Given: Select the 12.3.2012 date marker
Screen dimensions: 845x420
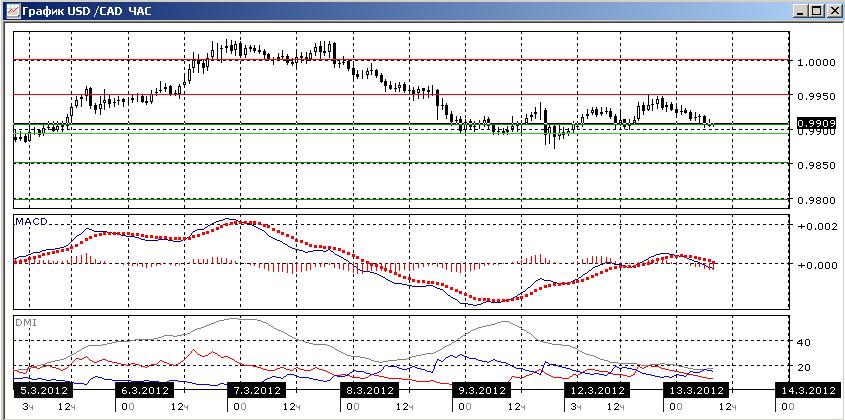Looking at the screenshot, I should coord(597,389).
